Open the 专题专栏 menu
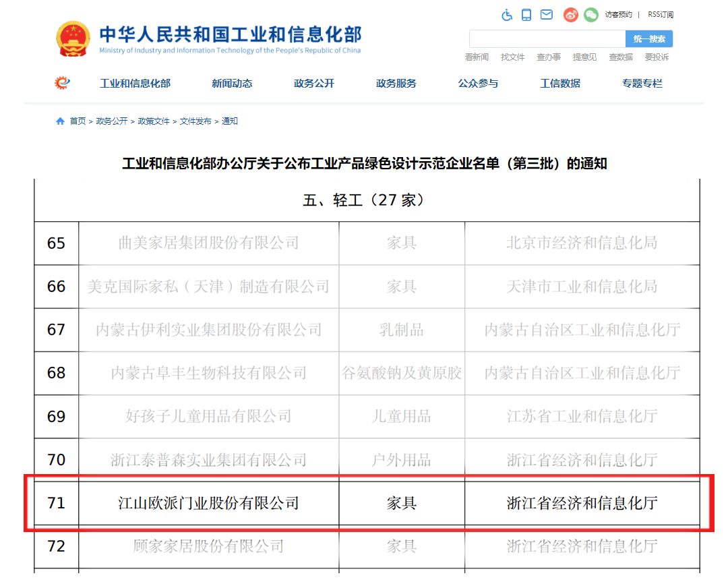Screen dimensions: 728x586 pos(642,84)
